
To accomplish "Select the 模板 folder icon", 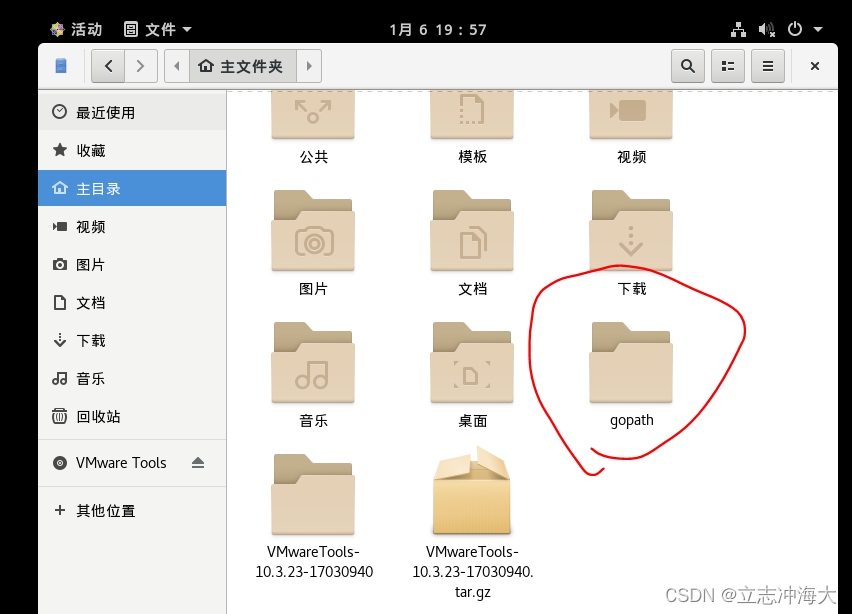I will (x=472, y=115).
